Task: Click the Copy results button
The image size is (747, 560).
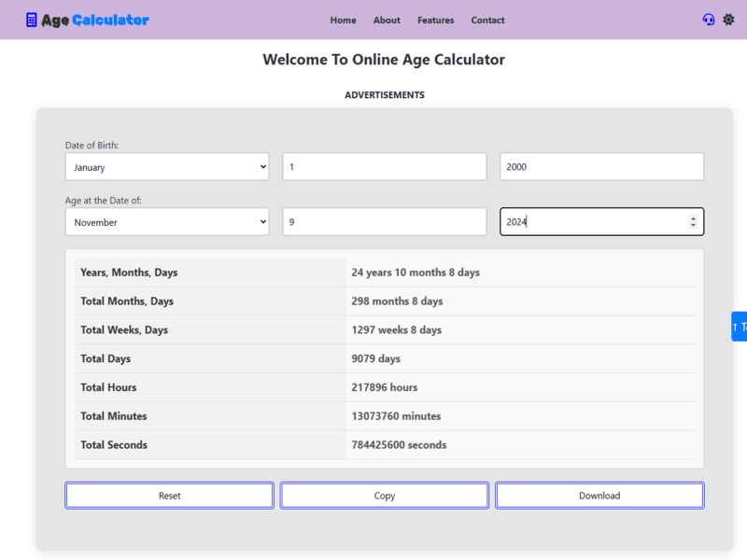Action: pyautogui.click(x=384, y=496)
